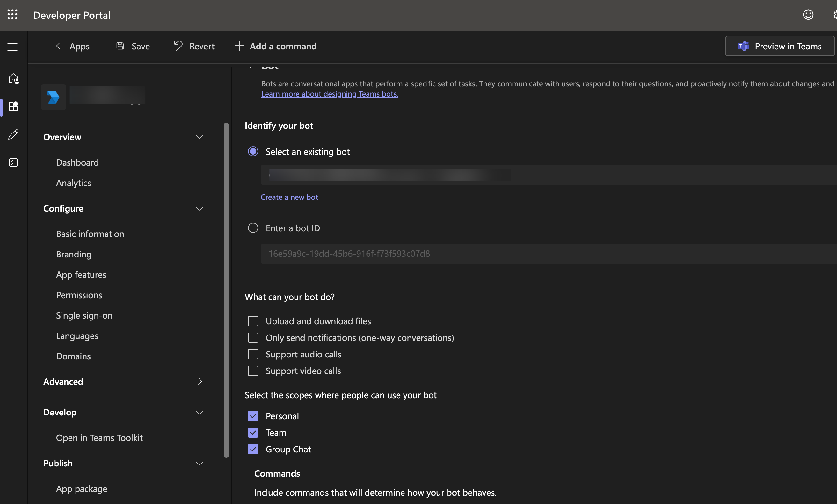Uncheck the Group Chat scope

[253, 449]
